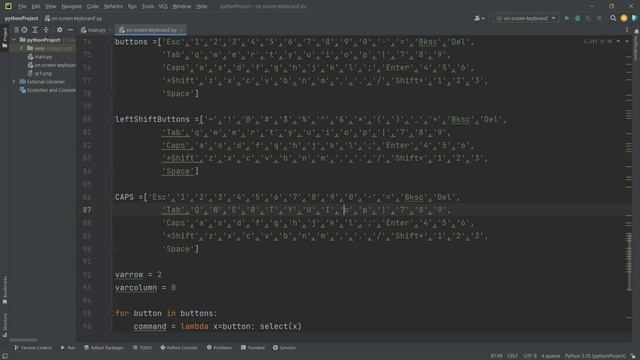Run the on screen keyboard configuration
Image resolution: width=640 pixels, height=360 pixels.
(567, 18)
